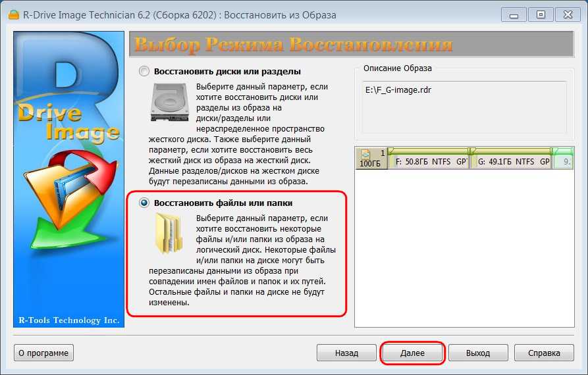588x375 pixels.
Task: Click the R-Drive Image logo banner
Action: pos(68,180)
